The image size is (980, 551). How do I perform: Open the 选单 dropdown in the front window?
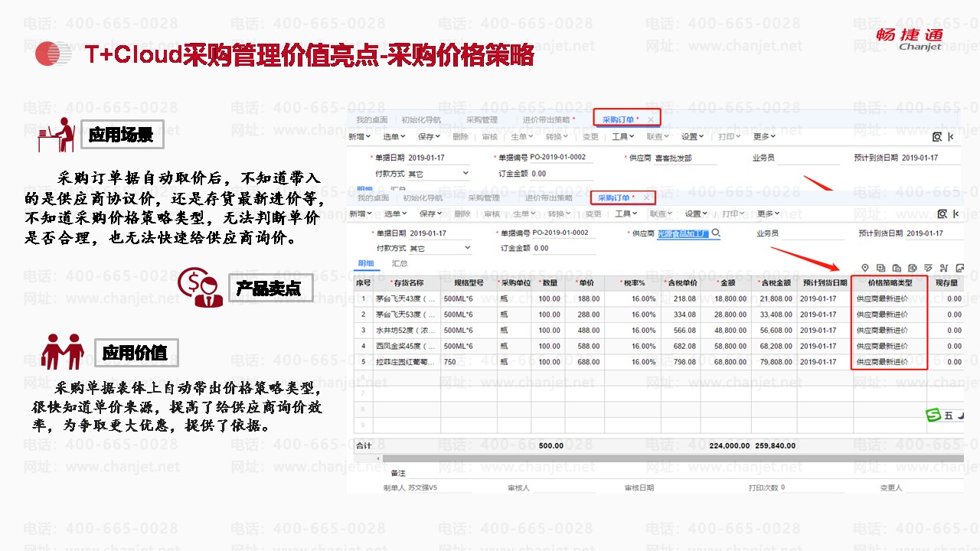395,214
